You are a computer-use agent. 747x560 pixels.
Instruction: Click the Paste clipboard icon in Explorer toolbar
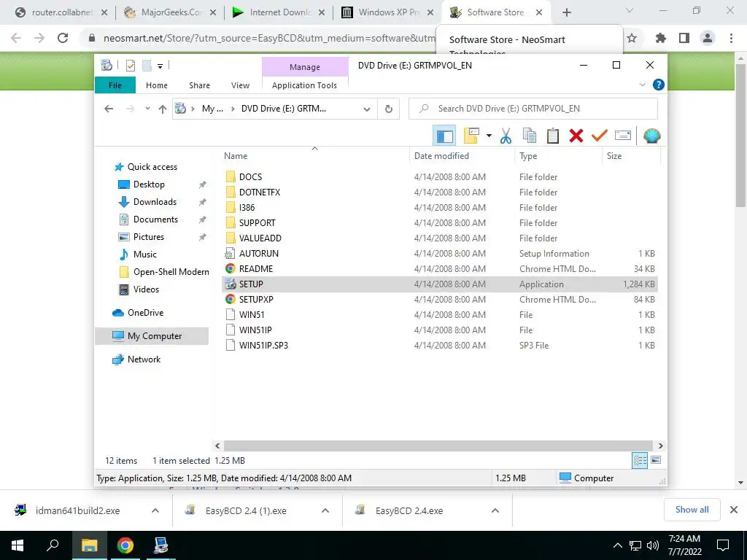click(553, 136)
